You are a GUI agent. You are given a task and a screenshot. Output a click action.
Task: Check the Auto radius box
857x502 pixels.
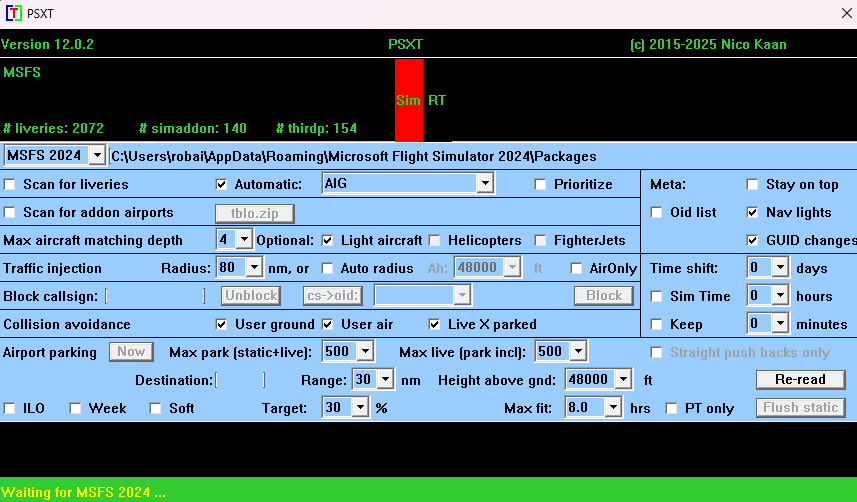[x=327, y=268]
